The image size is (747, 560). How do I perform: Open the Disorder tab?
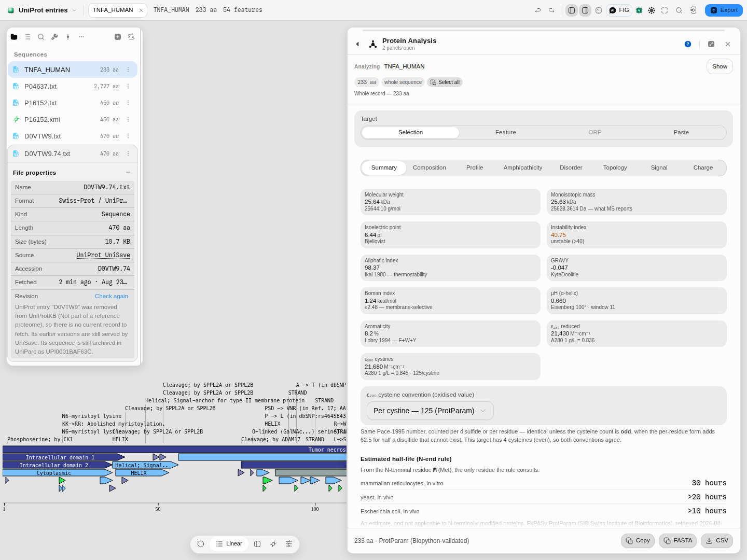[571, 168]
